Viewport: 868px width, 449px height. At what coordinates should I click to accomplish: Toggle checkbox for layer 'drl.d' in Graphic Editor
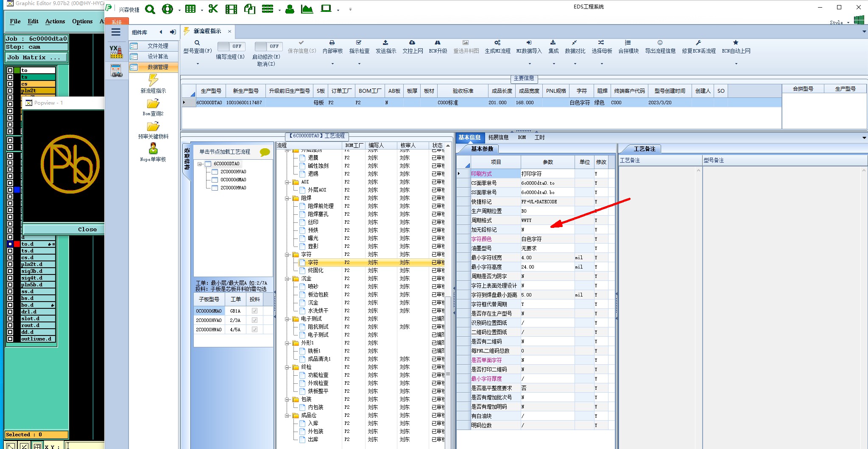(10, 312)
